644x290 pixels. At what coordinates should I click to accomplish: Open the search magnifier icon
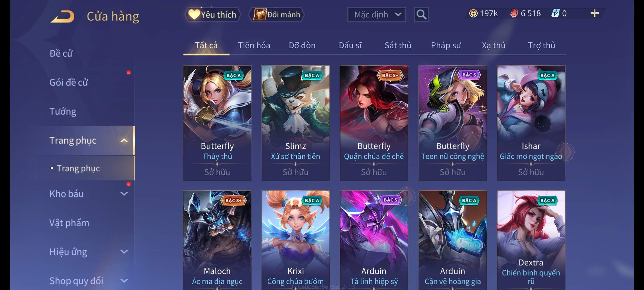421,15
